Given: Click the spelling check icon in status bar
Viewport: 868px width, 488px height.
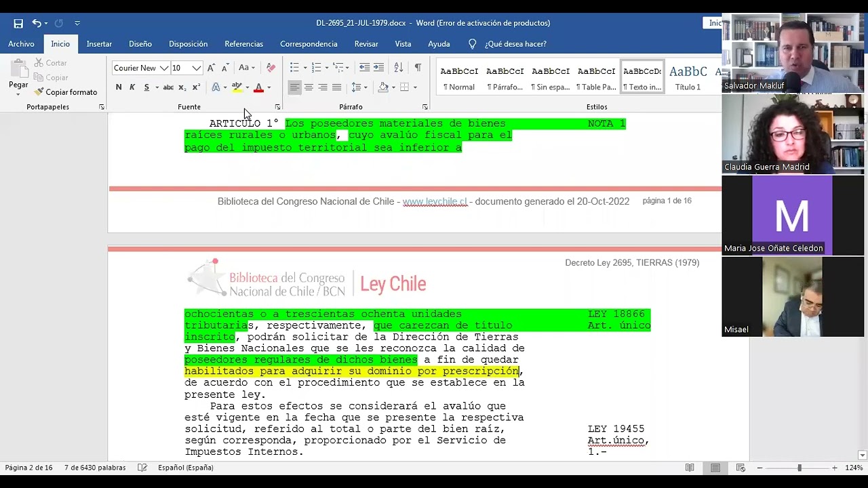Looking at the screenshot, I should pyautogui.click(x=142, y=468).
